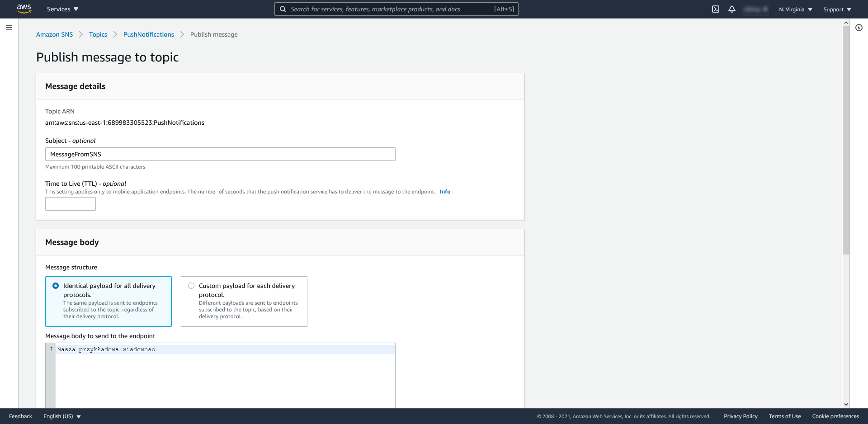Open the Terms of Use link
This screenshot has height=424, width=868.
[785, 416]
